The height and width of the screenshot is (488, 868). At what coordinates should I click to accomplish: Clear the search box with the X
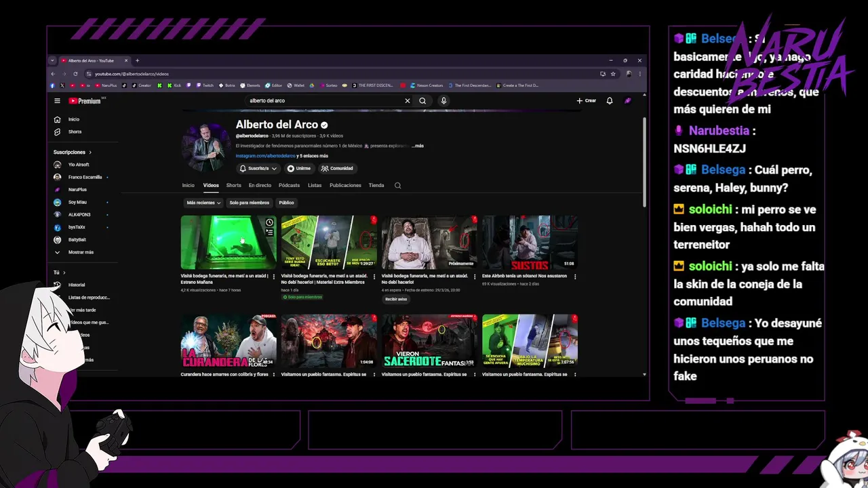(408, 100)
